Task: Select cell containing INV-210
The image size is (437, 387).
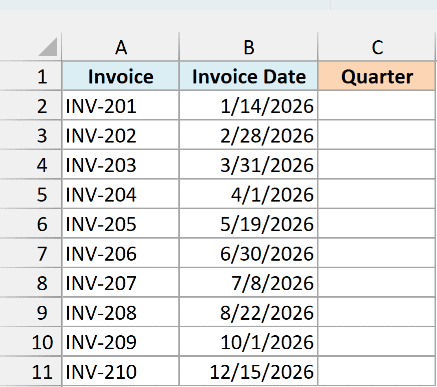Action: coord(121,371)
